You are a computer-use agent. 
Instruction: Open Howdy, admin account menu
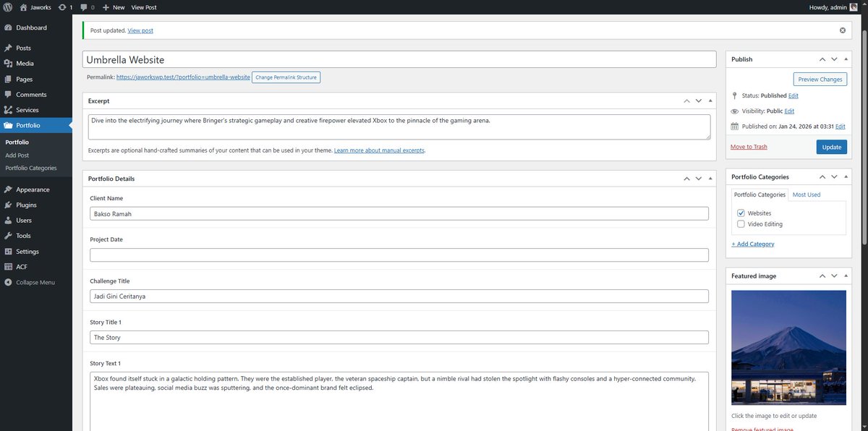(x=833, y=7)
